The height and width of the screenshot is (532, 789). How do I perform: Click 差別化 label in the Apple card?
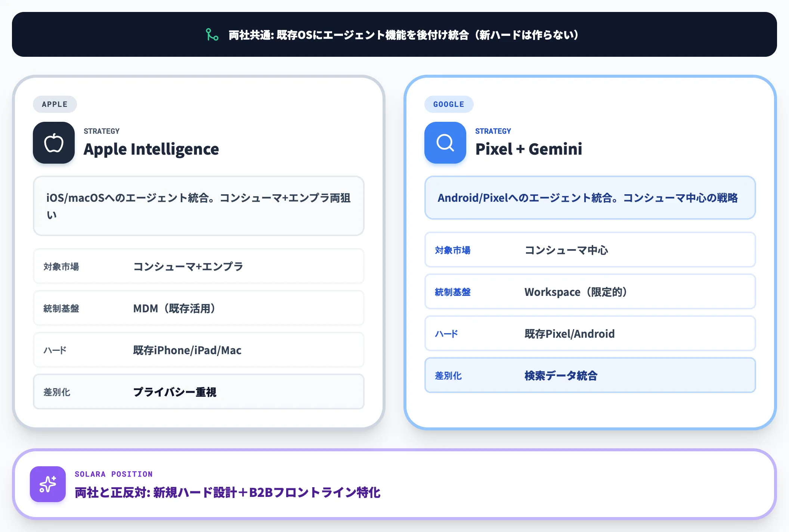[57, 392]
